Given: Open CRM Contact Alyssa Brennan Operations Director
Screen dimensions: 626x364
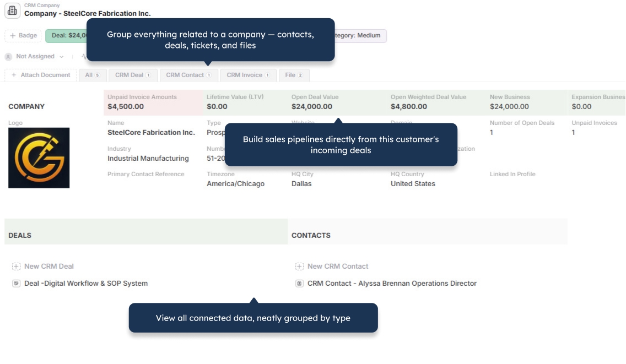Looking at the screenshot, I should coord(392,284).
